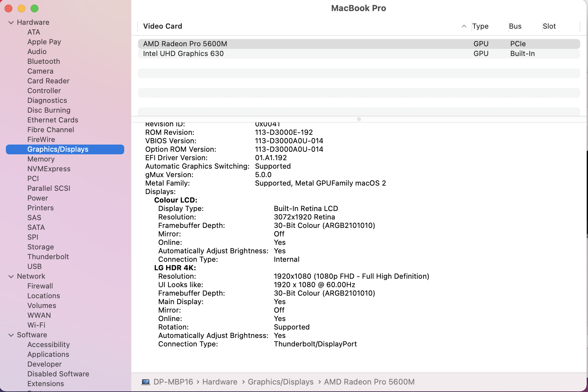Select NVMExpress in the sidebar

click(49, 169)
